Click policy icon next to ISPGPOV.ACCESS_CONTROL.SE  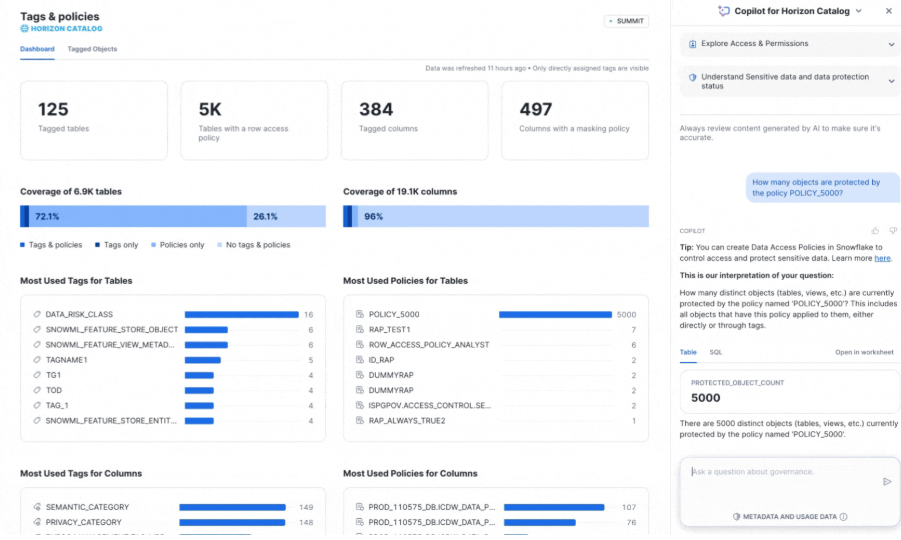tap(360, 405)
